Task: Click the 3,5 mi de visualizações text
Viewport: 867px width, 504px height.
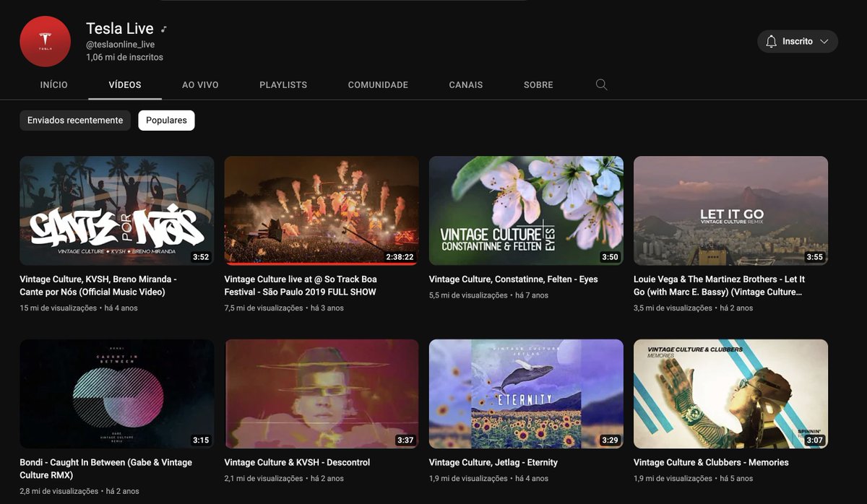Action: pyautogui.click(x=673, y=308)
